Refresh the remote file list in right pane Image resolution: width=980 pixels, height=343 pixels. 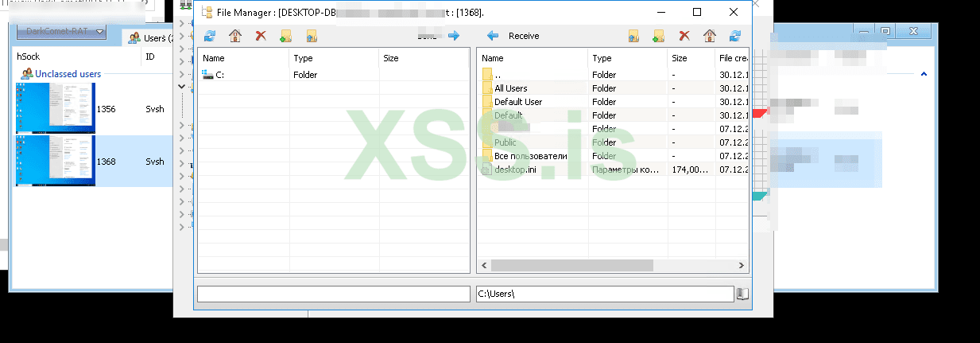pyautogui.click(x=735, y=36)
